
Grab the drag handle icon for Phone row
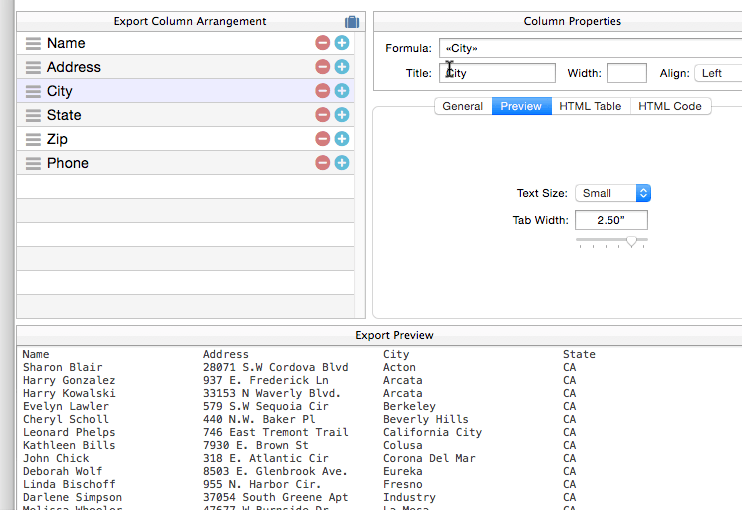point(33,163)
